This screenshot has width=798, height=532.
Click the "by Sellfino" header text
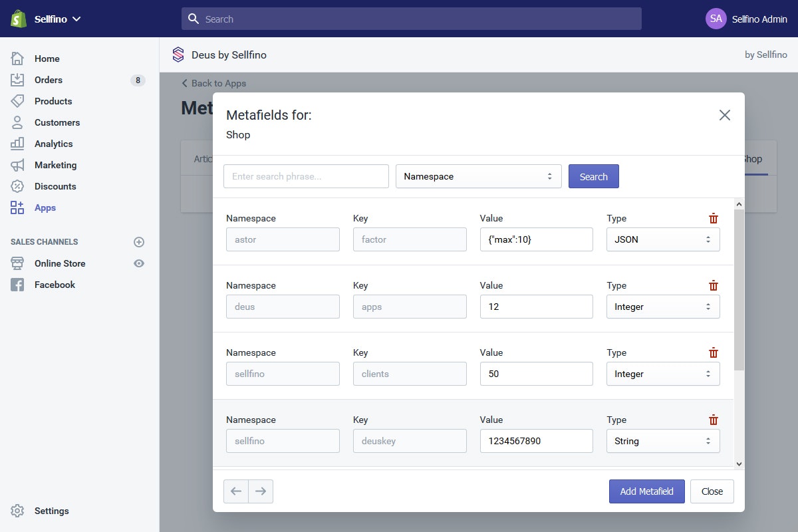click(x=766, y=55)
